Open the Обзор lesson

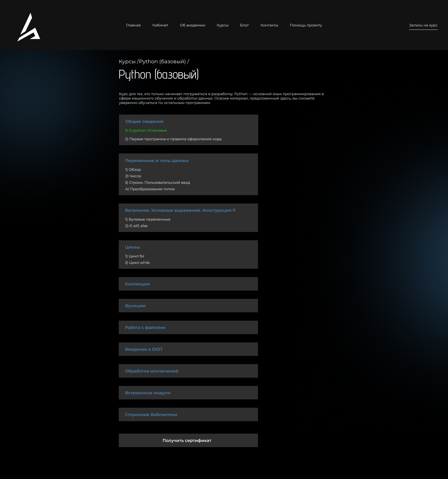click(x=133, y=170)
